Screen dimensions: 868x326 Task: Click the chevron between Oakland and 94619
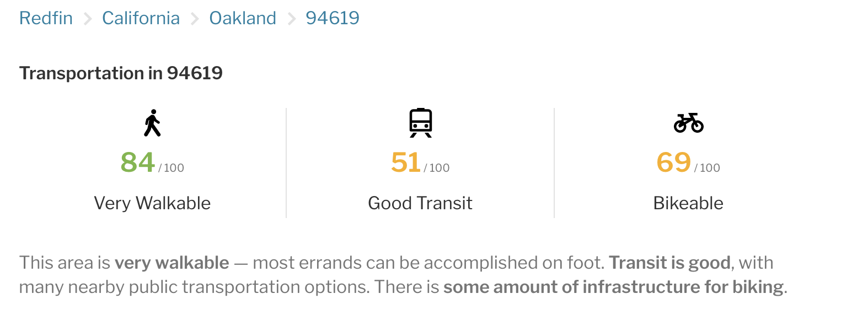pyautogui.click(x=291, y=19)
